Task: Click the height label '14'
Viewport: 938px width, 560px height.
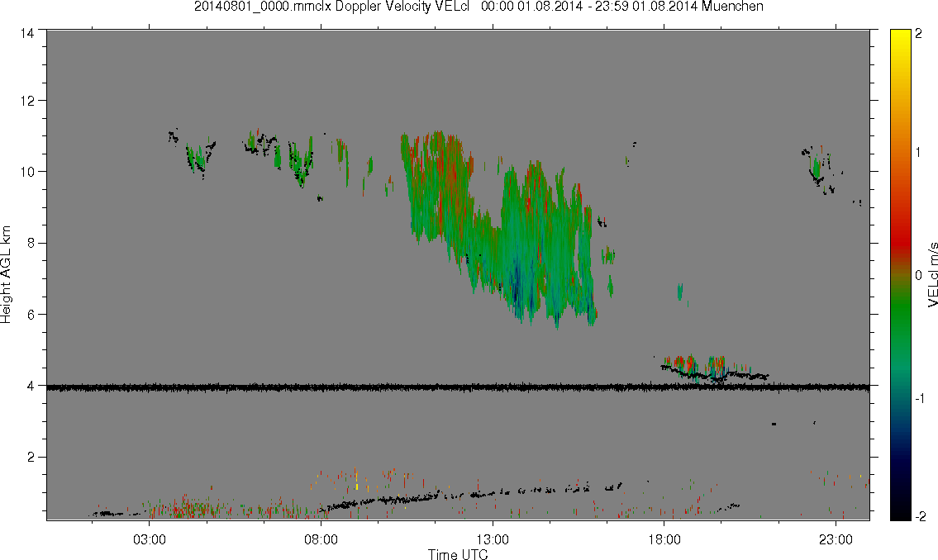Action: click(x=27, y=34)
